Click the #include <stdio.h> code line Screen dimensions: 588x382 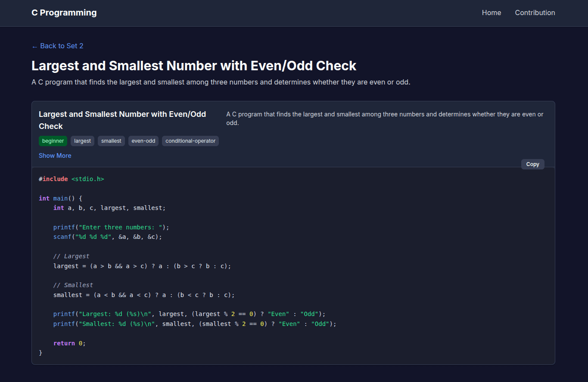[x=72, y=179]
